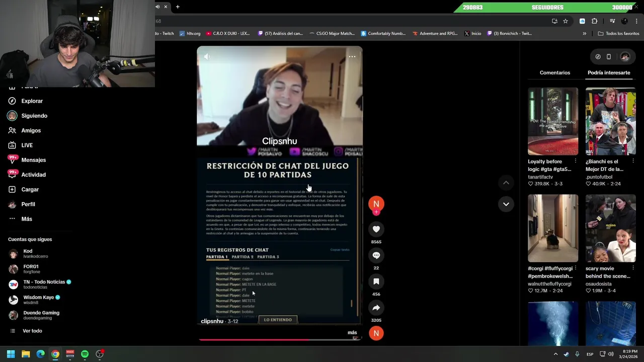The width and height of the screenshot is (644, 362).
Task: Expand the video description with 'más'
Action: tap(352, 332)
